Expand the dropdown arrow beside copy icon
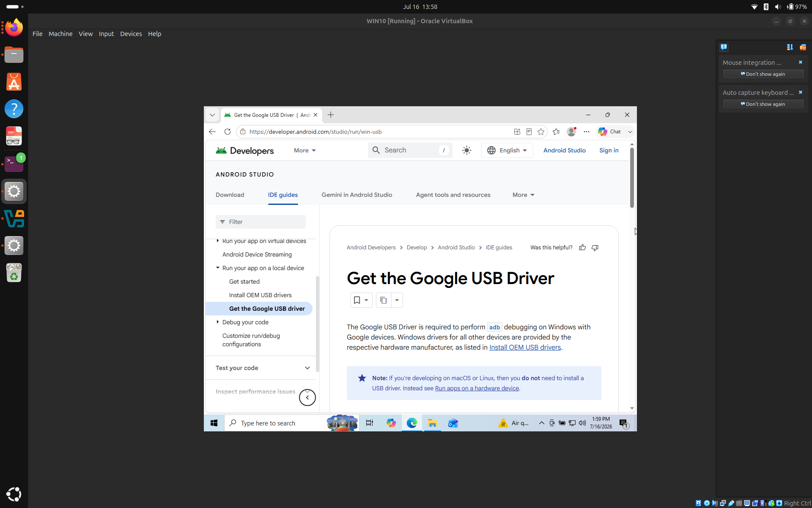 (397, 300)
